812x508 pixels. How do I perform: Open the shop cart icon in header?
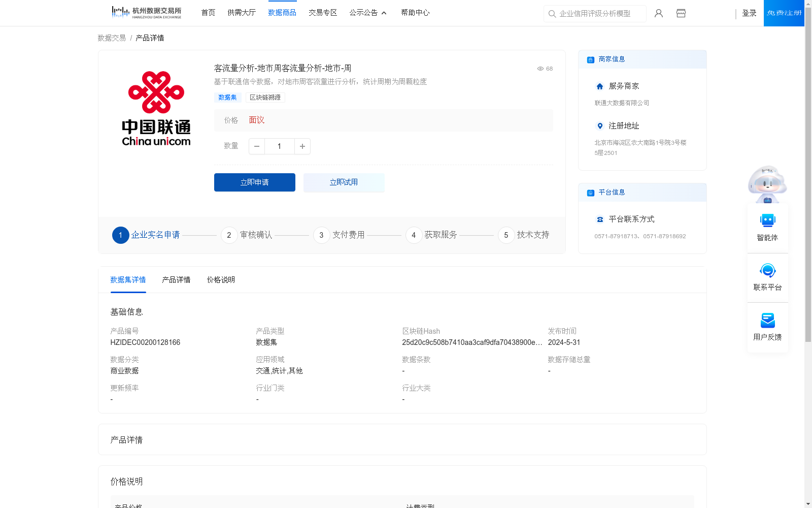click(x=681, y=13)
